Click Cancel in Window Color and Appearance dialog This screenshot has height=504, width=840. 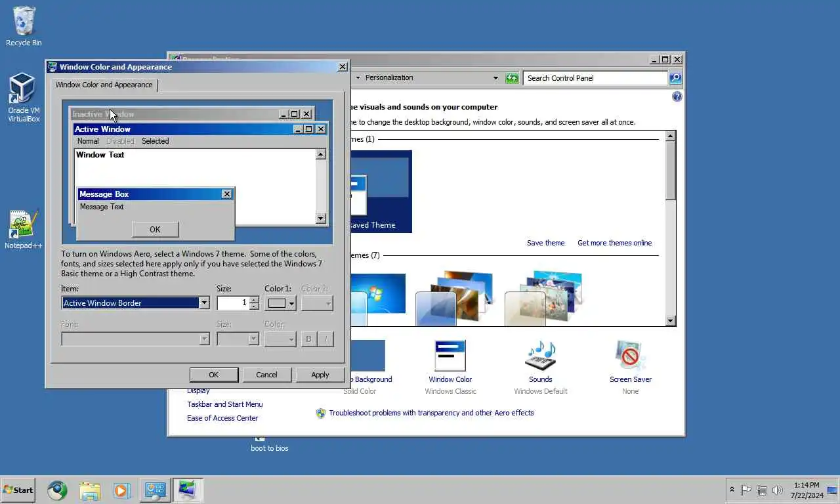point(266,375)
